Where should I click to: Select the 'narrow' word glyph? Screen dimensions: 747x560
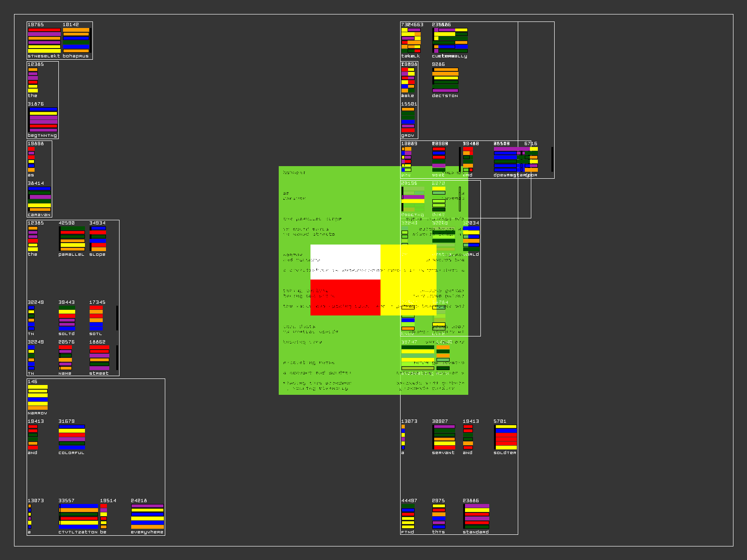point(37,397)
